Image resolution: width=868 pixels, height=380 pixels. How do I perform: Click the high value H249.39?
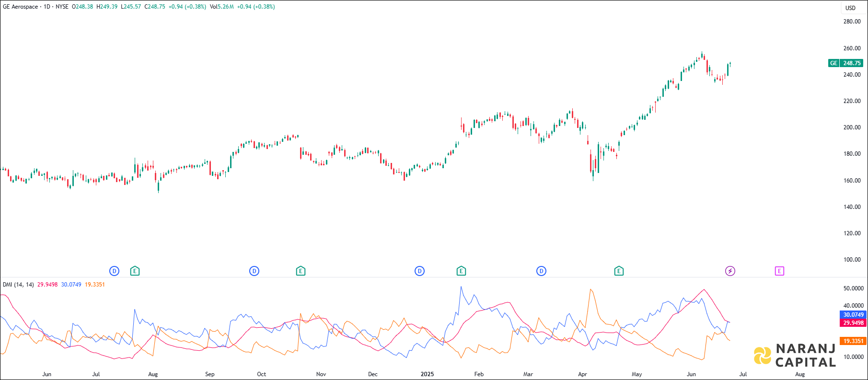[x=107, y=7]
